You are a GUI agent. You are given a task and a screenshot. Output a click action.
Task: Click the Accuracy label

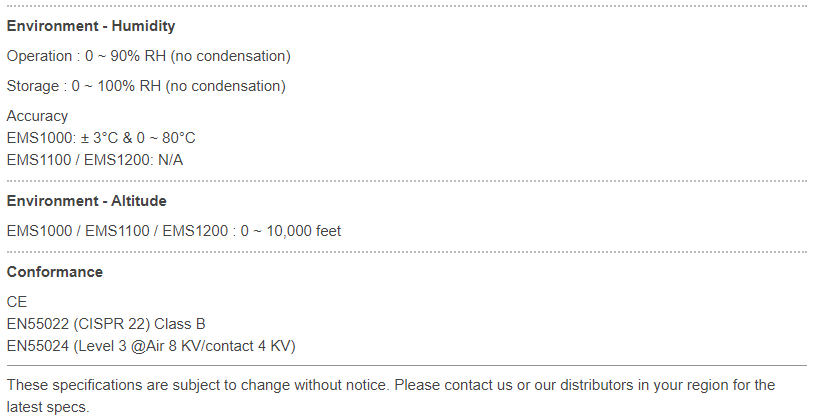tap(37, 116)
